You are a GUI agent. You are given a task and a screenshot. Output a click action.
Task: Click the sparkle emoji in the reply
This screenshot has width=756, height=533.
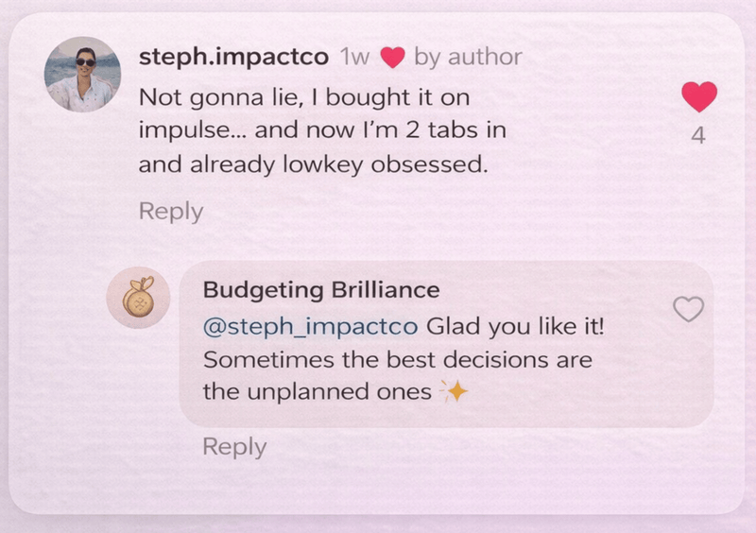(455, 391)
